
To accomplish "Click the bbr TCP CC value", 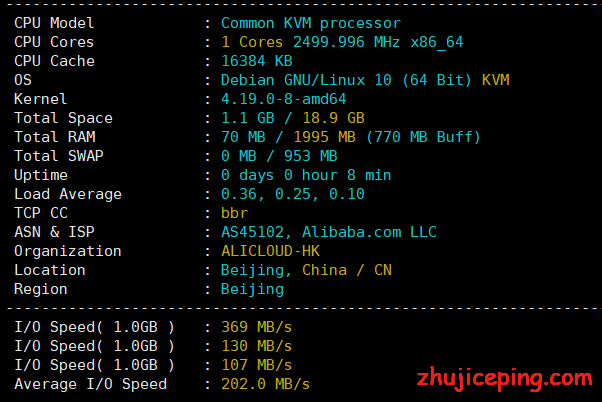I will pos(235,213).
